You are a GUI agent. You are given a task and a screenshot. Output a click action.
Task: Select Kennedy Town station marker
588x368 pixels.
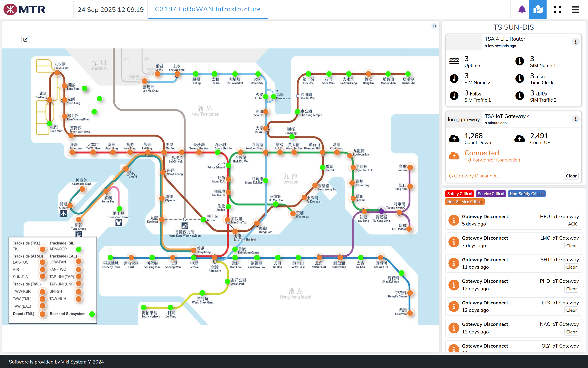pos(110,258)
